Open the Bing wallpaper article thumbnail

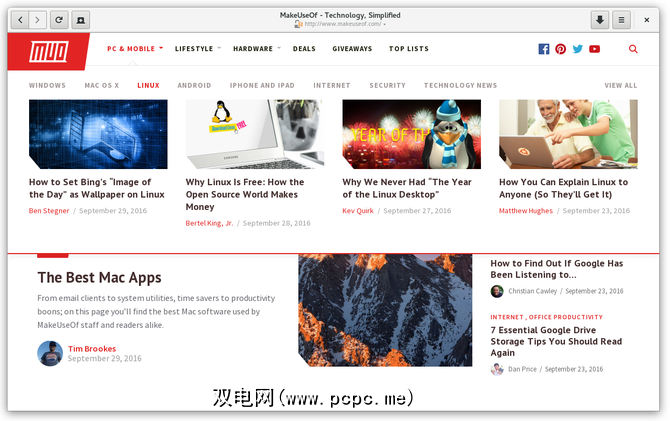[x=98, y=134]
